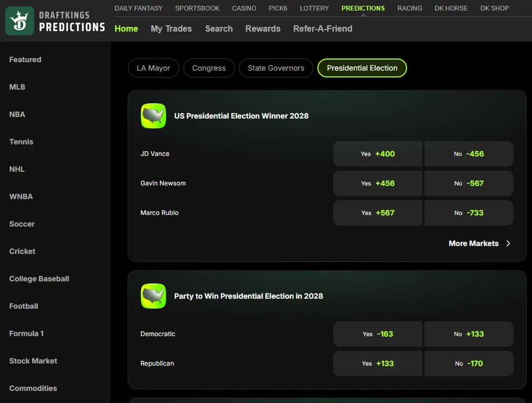532x403 pixels.
Task: Select the Predictions product tab
Action: [x=363, y=8]
